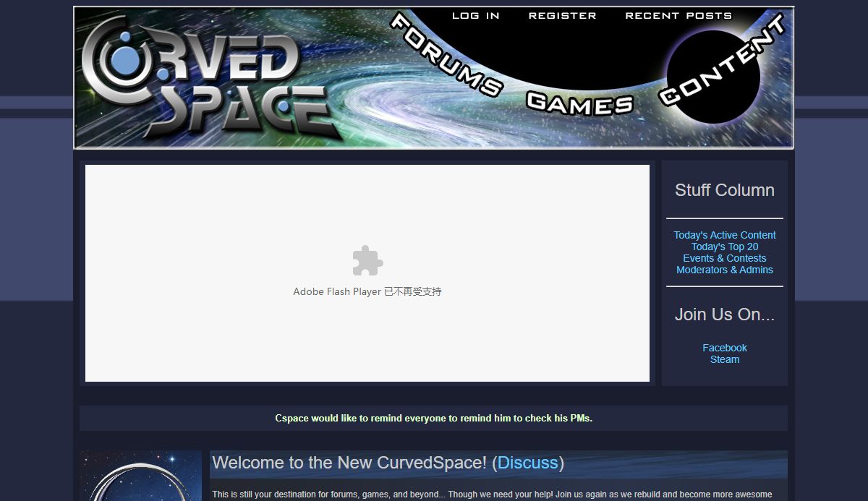Open the Discuss link in welcome heading
Screen dimensions: 868x501
point(527,463)
